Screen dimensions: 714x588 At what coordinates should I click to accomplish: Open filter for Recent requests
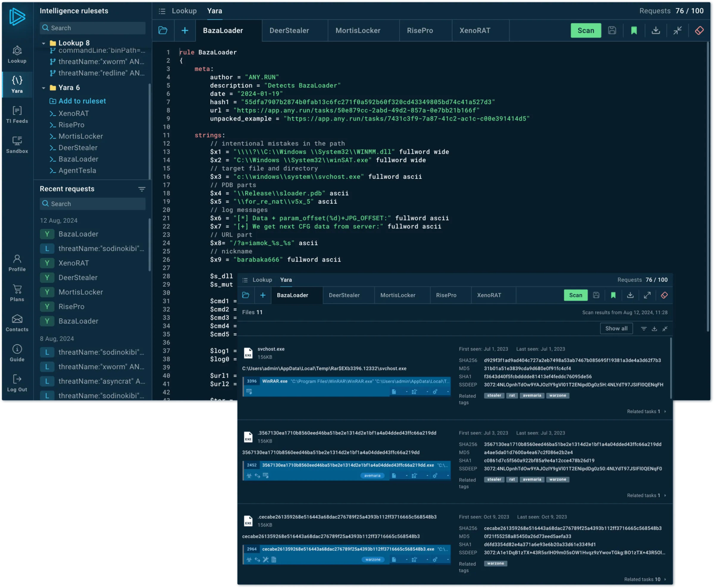142,189
